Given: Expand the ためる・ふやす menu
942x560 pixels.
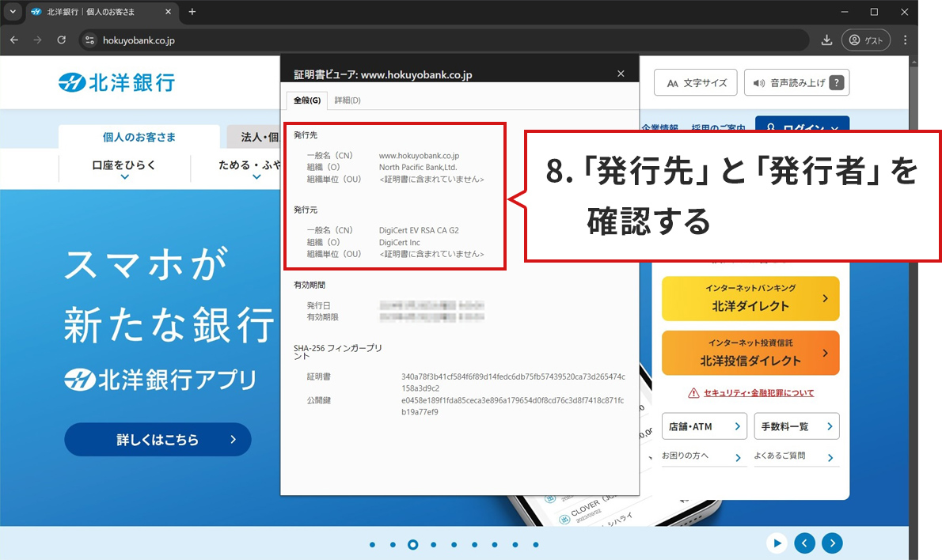Looking at the screenshot, I should pos(249,168).
